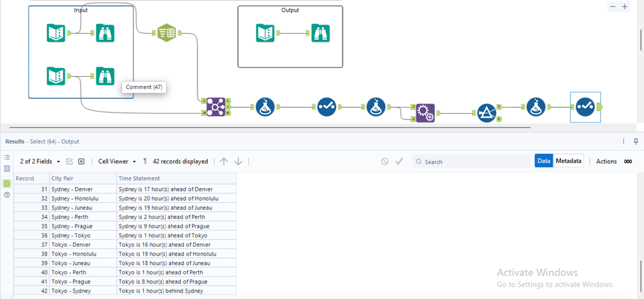Image resolution: width=644 pixels, height=299 pixels.
Task: Click the Output container title
Action: point(290,10)
